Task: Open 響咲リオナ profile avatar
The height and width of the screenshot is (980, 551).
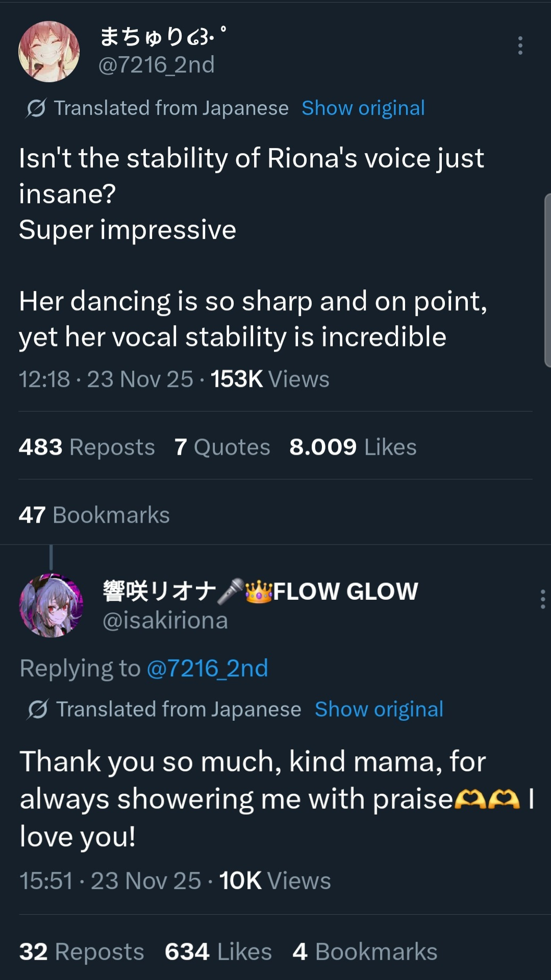Action: [51, 605]
